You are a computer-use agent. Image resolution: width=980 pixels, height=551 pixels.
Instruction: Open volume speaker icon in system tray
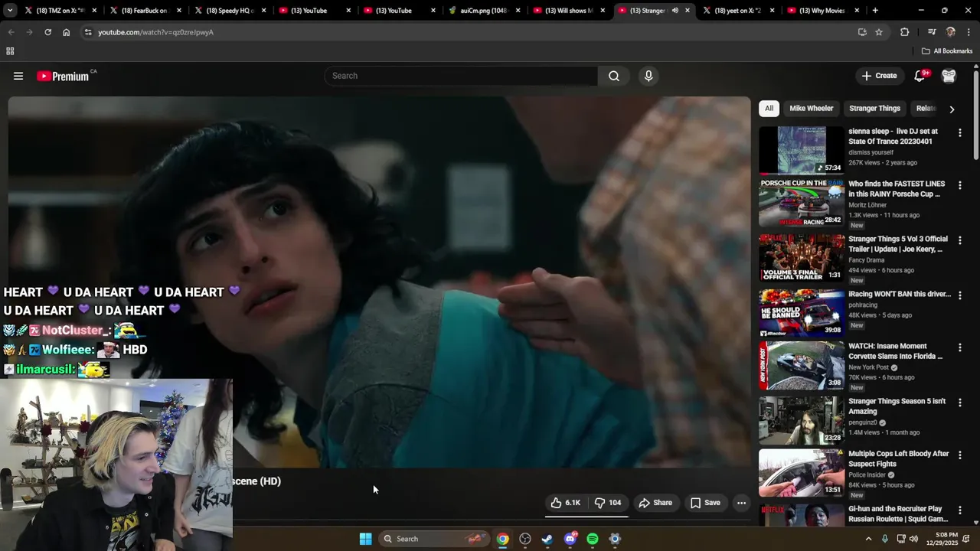913,539
